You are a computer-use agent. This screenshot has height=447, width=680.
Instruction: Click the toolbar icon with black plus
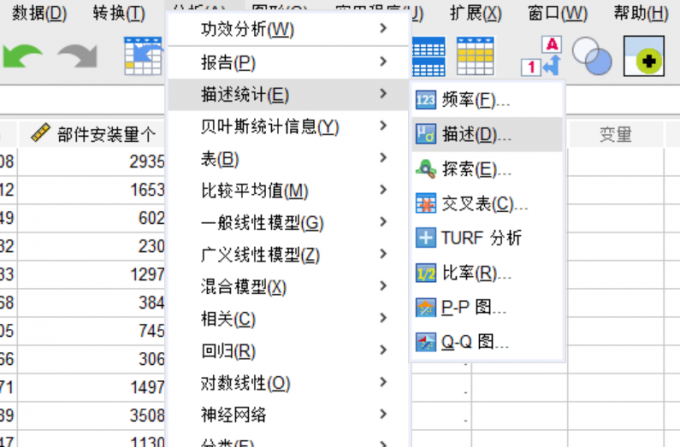point(644,56)
